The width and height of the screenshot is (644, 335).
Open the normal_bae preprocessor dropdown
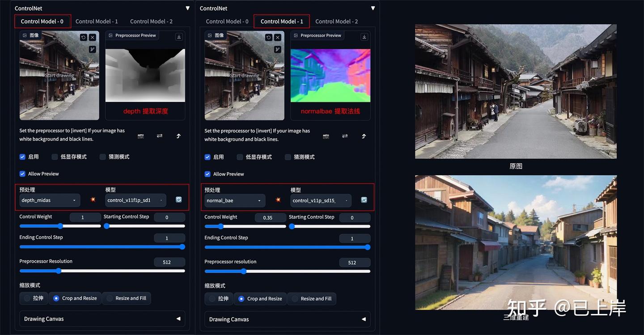(x=234, y=200)
